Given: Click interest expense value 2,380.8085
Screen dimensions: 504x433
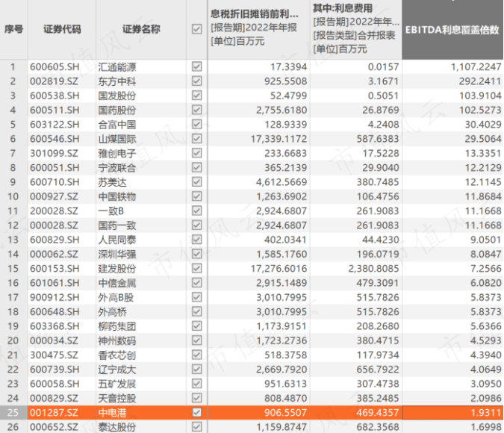Looking at the screenshot, I should point(373,269).
